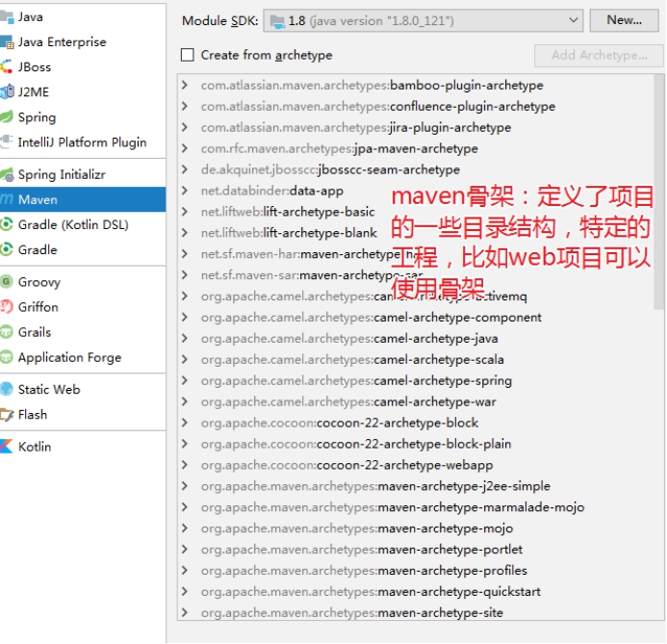Select maven-archetype-j2ee-simple in list
Viewport: 667px width, 644px height.
tap(375, 486)
